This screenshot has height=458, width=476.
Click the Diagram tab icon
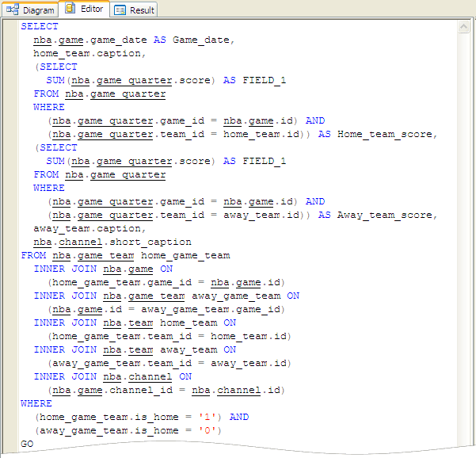point(13,10)
